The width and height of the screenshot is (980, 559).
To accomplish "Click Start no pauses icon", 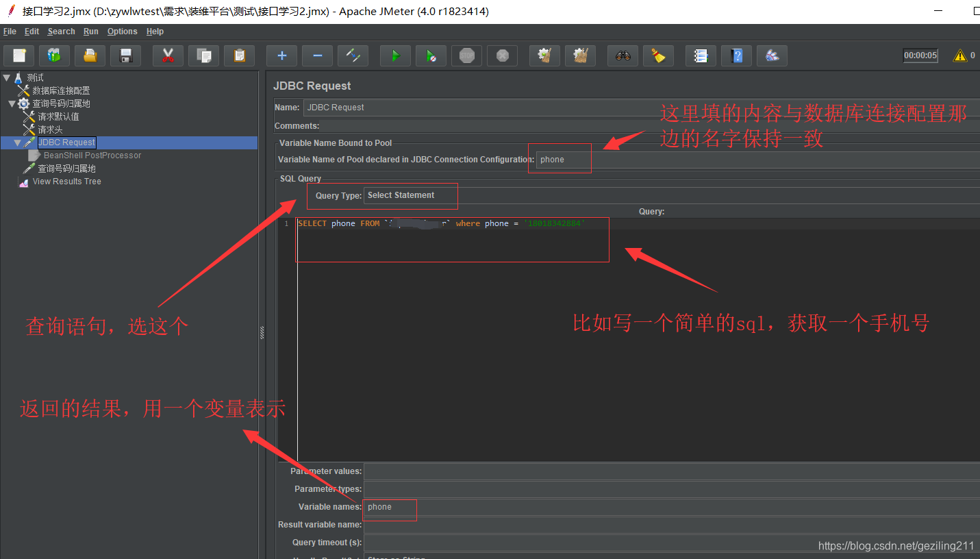I will pos(431,55).
